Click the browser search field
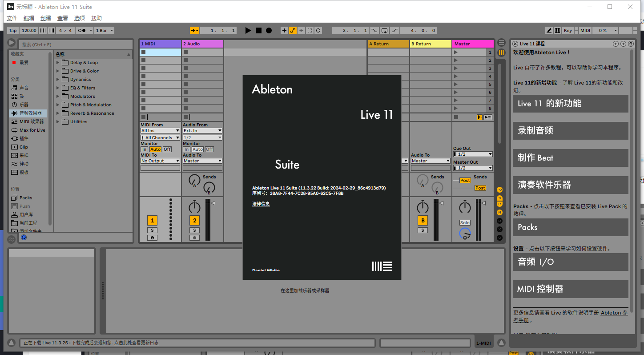This screenshot has width=644, height=355. point(76,44)
